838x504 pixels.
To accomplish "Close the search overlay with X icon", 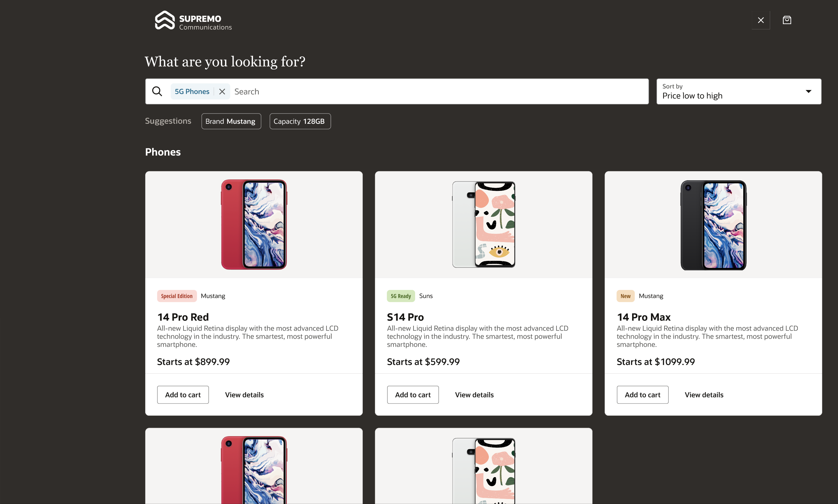I will (x=760, y=20).
